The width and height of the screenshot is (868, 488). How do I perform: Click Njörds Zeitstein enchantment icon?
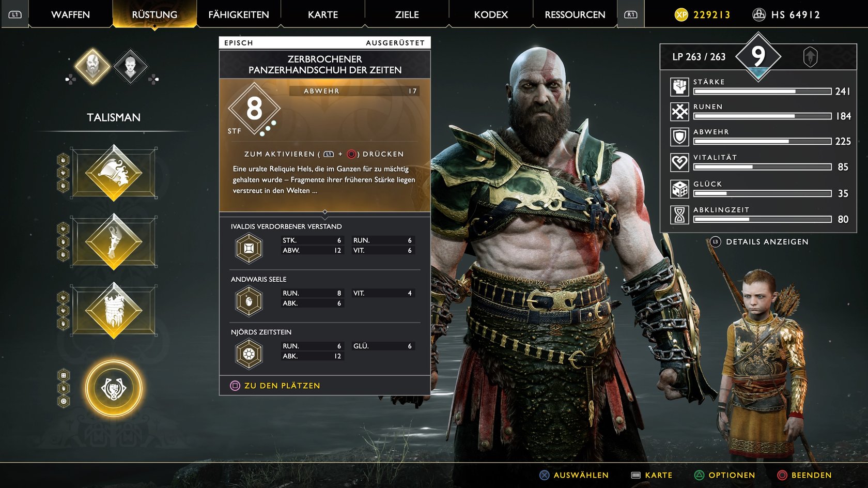249,354
